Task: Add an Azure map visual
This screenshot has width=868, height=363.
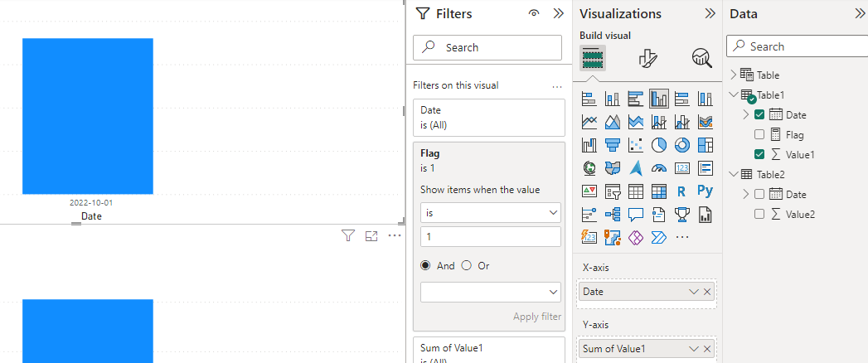Action: [636, 167]
